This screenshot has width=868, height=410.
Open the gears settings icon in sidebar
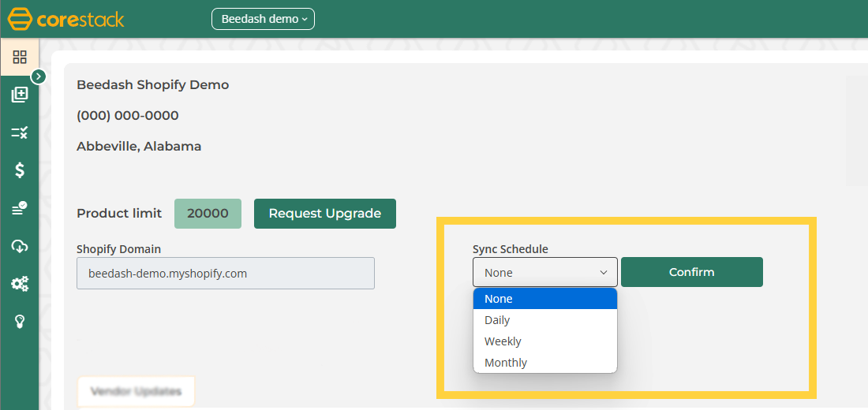point(20,285)
